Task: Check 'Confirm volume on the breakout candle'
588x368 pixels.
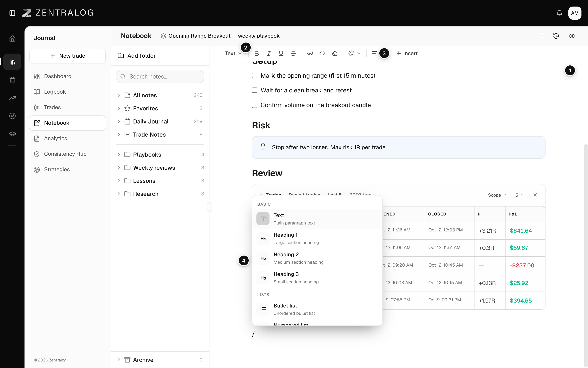Action: [255, 105]
